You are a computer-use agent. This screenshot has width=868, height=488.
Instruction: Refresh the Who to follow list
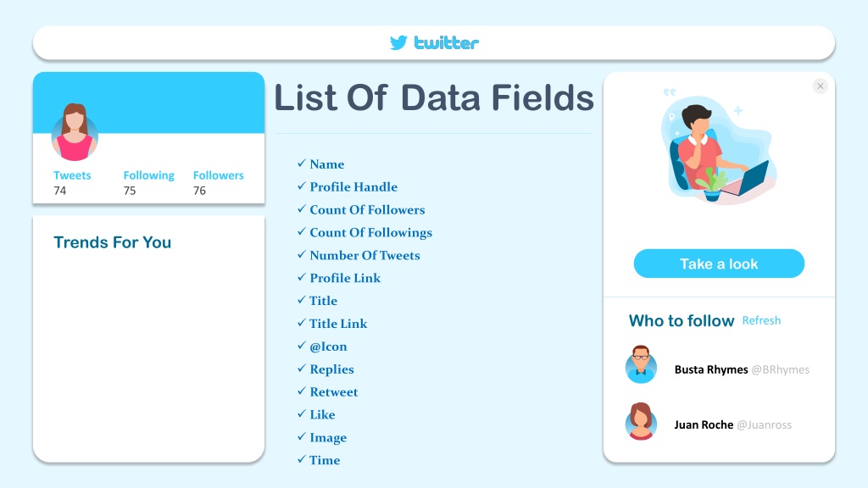(761, 320)
